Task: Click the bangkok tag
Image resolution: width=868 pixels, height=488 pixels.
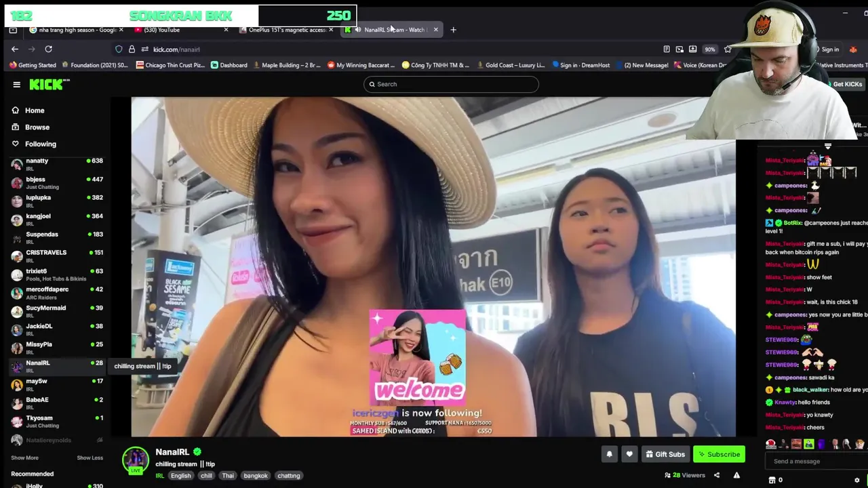Action: point(256,476)
